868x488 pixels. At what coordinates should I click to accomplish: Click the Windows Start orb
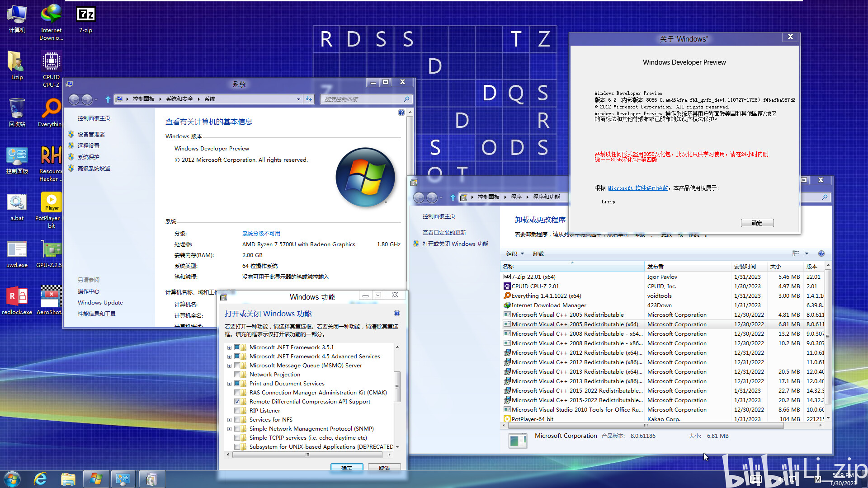12,479
